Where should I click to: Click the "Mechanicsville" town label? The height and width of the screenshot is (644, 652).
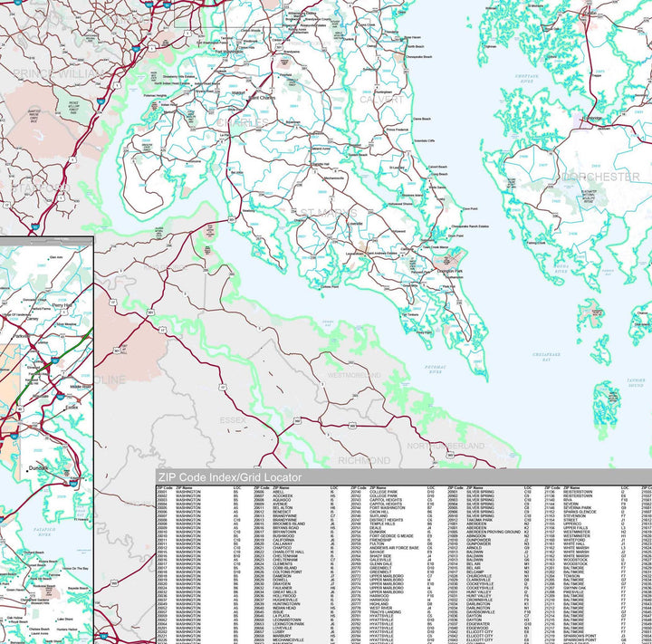tap(334, 178)
